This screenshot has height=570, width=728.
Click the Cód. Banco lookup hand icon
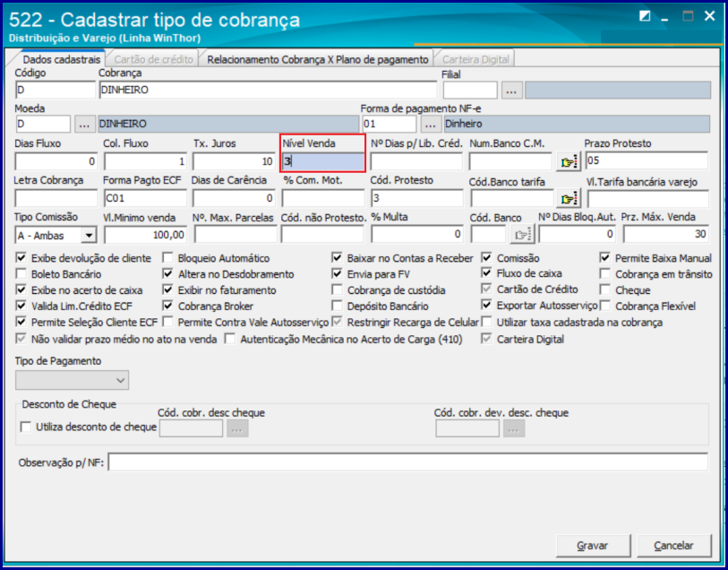pyautogui.click(x=522, y=235)
